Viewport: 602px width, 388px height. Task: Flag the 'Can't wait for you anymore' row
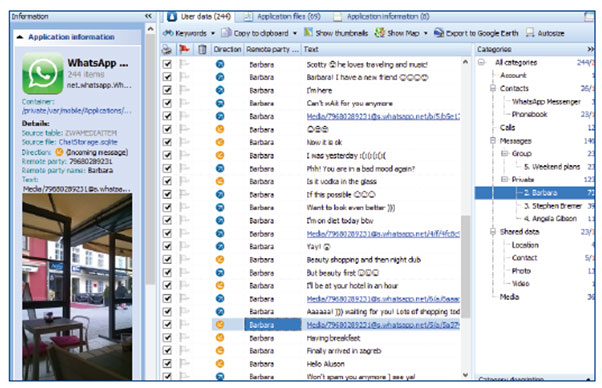click(x=185, y=103)
